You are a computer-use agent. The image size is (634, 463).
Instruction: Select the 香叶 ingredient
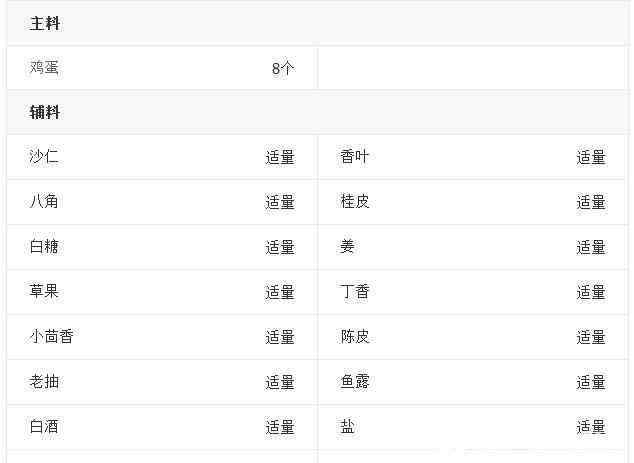355,157
